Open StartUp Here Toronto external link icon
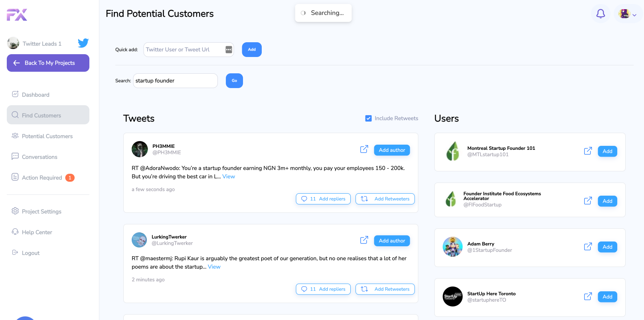The width and height of the screenshot is (644, 320). [588, 296]
